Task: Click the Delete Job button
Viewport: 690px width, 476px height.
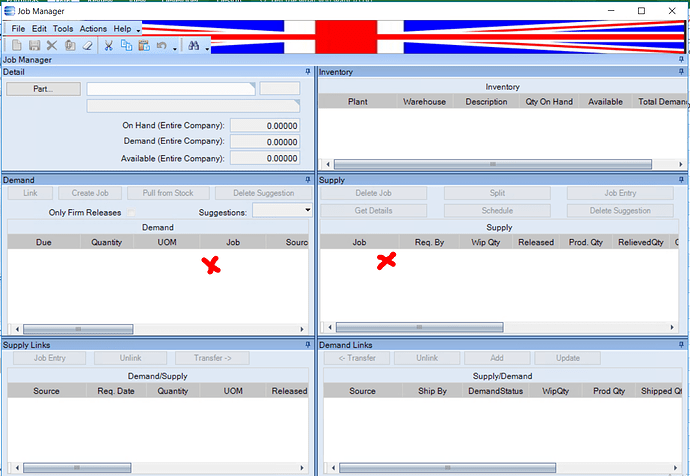Action: point(373,193)
